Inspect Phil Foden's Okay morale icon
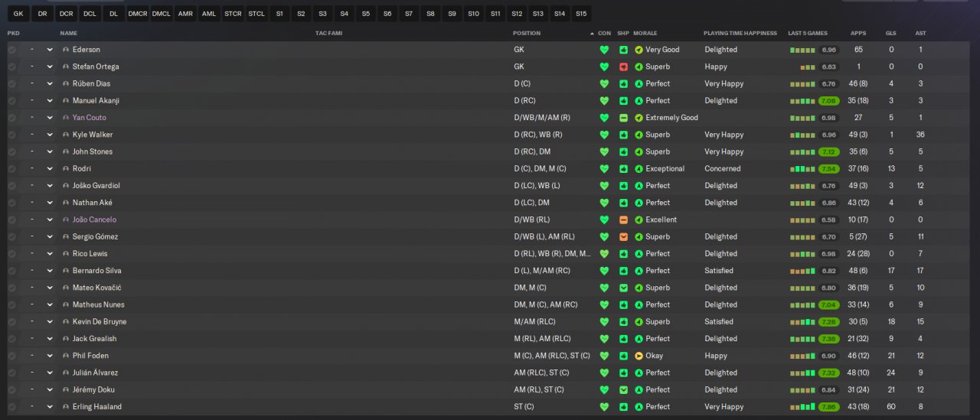This screenshot has width=980, height=420. pos(639,356)
